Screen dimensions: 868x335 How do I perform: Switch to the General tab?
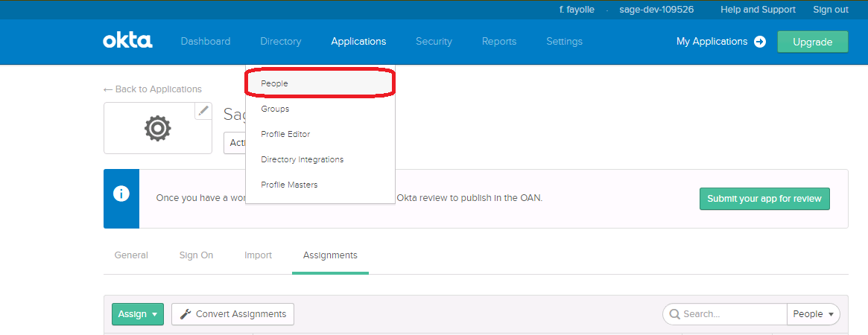coord(131,255)
